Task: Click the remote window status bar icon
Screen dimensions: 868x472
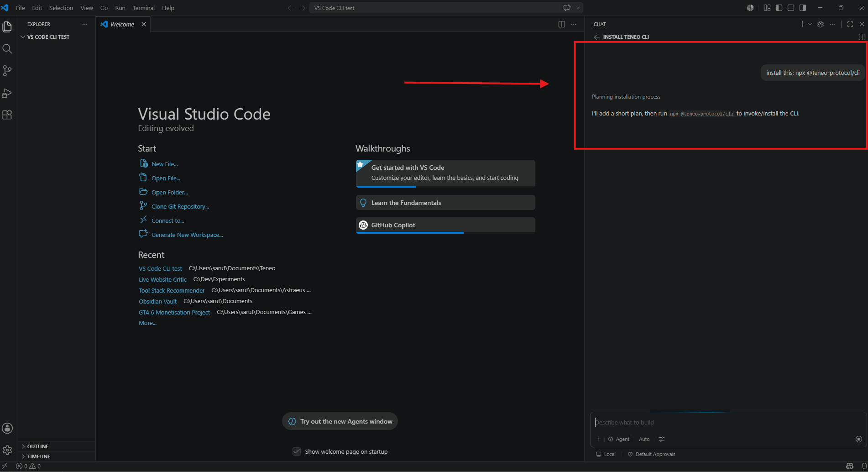Action: 5,466
